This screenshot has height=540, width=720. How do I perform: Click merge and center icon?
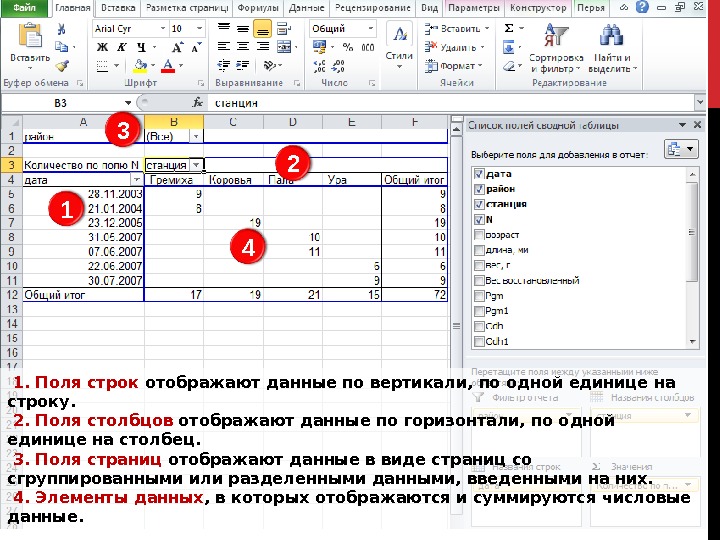(284, 47)
